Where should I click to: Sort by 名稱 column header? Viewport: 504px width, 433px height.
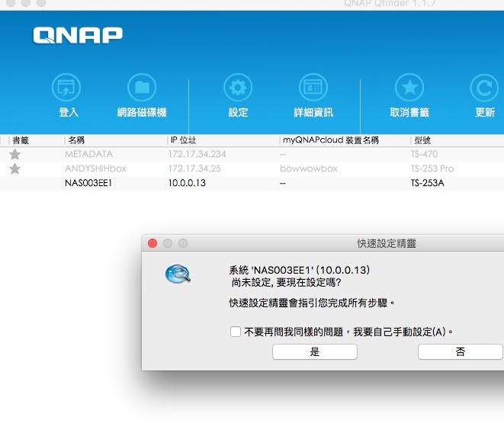click(x=76, y=140)
